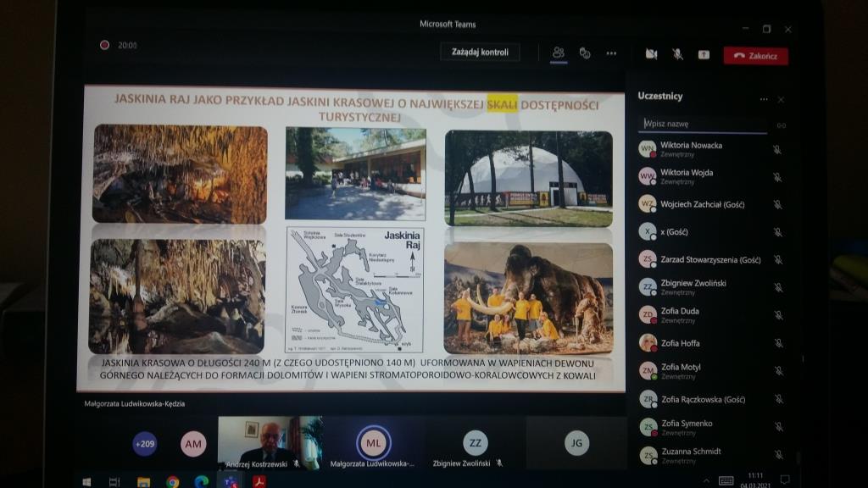Click the muted mic icon beside Zofia Hoffa
Screen dimensions: 868x488
[777, 344]
